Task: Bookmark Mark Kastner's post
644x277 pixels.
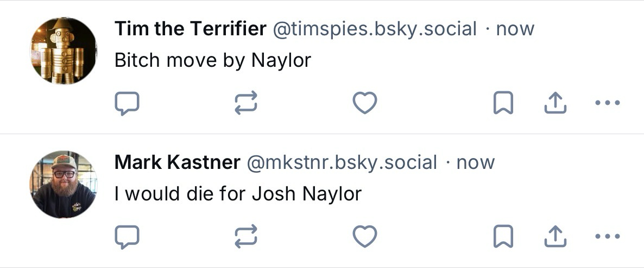Action: point(503,236)
